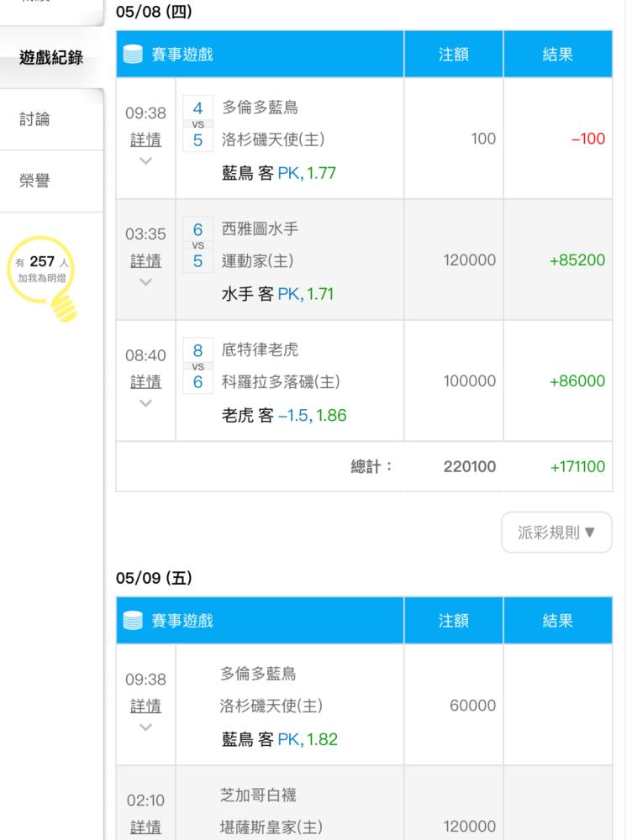Open 詳情 link for 03:35 Mariners game
Viewport: 632px width, 840px height.
click(x=145, y=260)
